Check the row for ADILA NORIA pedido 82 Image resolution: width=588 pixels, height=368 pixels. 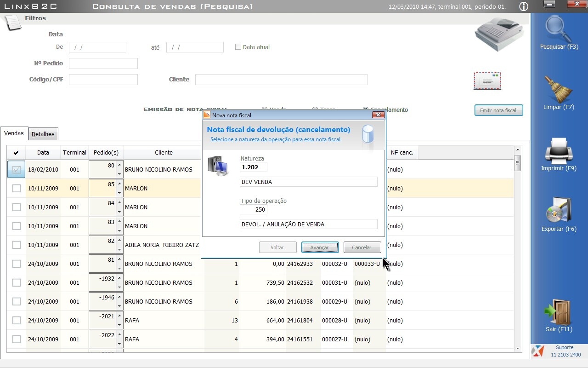click(17, 245)
